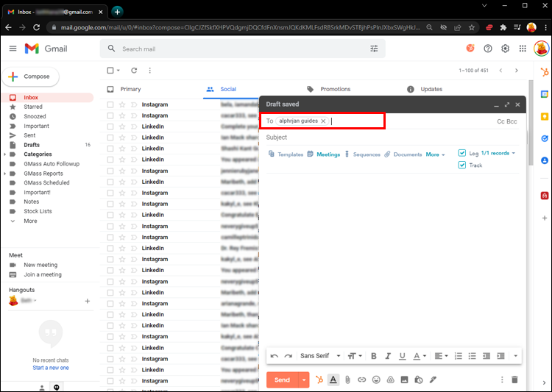Send the draft email
Screen dimensions: 552x392
click(x=282, y=380)
